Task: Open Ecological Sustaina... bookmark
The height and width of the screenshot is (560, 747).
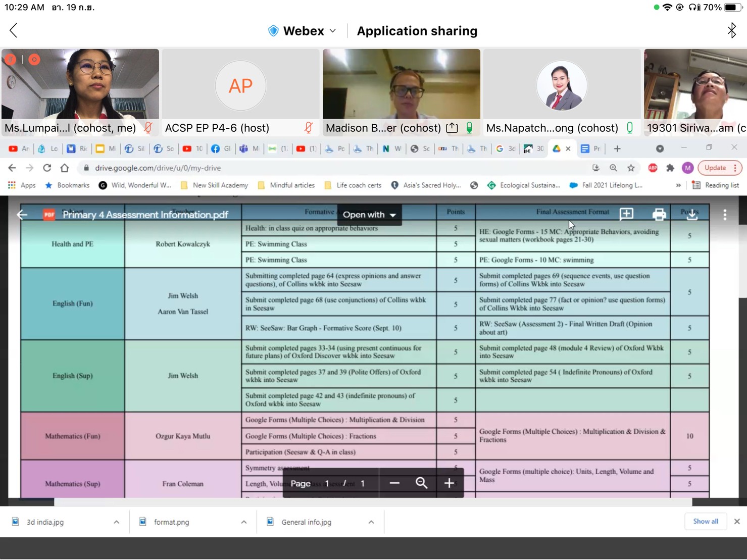Action: 524,185
